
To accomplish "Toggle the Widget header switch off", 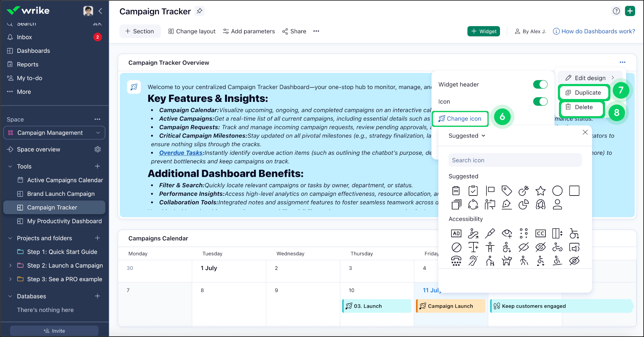I will click(540, 84).
